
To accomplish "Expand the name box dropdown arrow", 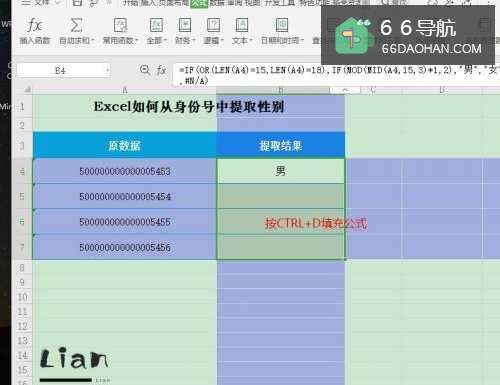I will tap(107, 70).
